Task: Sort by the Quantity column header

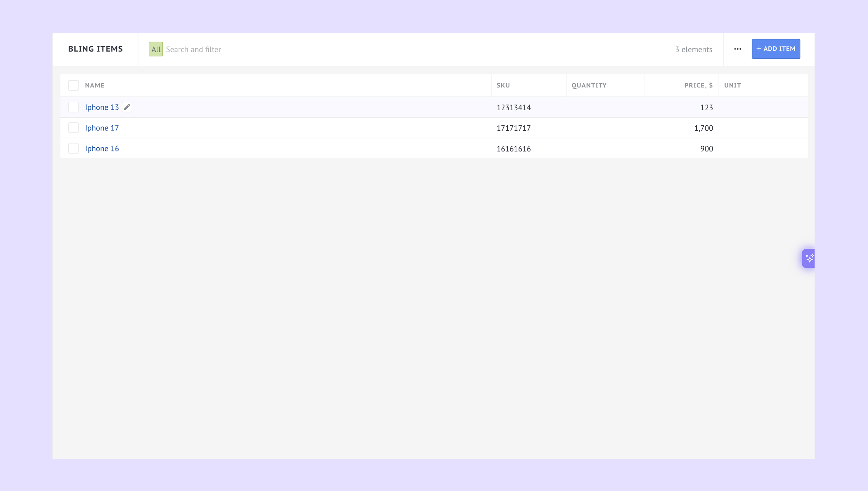Action: pos(588,85)
